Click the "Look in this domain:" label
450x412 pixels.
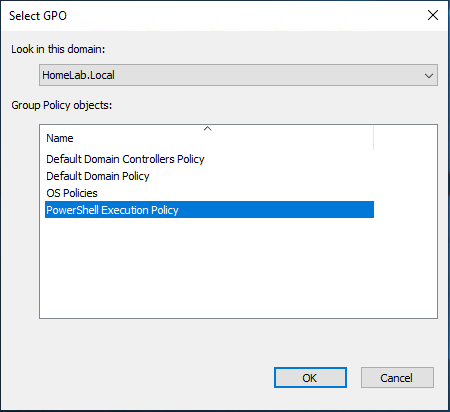(x=58, y=49)
